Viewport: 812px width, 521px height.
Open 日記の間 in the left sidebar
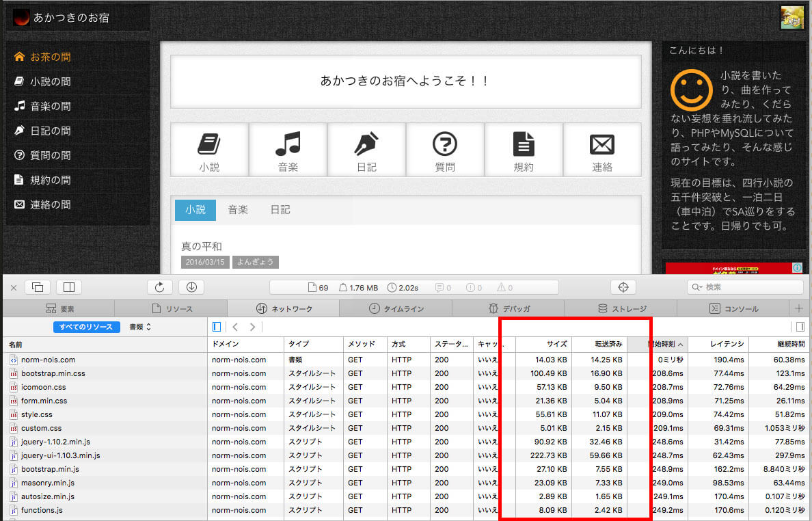coord(50,131)
